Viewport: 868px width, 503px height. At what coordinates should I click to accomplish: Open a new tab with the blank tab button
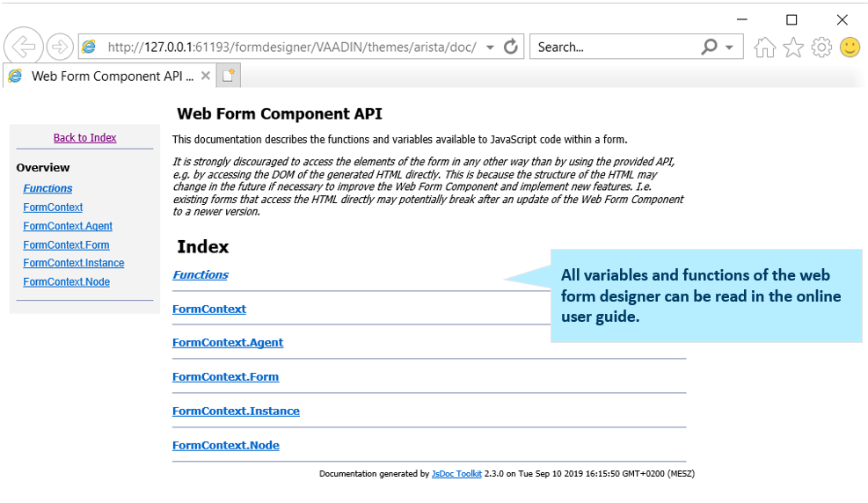coord(228,76)
